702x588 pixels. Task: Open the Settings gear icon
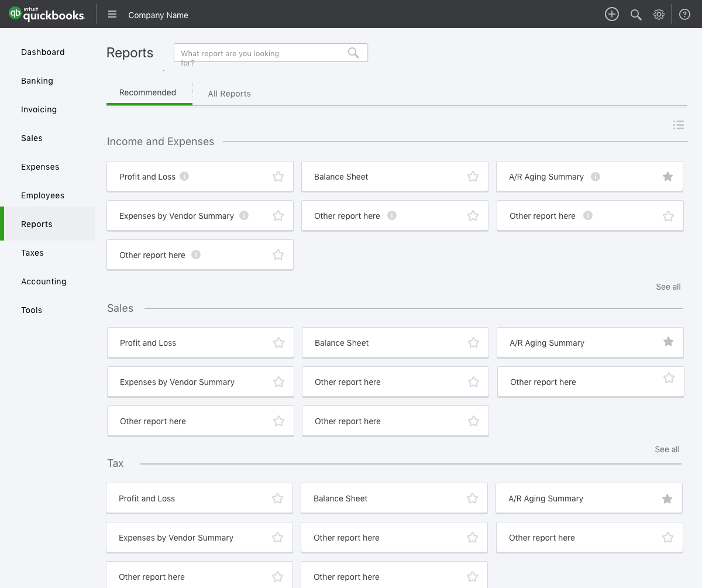pyautogui.click(x=659, y=15)
